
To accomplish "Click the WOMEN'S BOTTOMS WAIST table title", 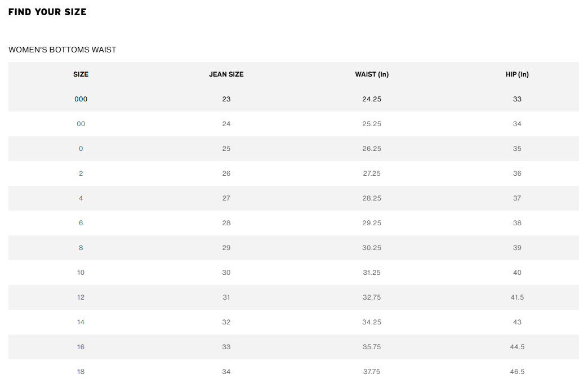I will [63, 50].
